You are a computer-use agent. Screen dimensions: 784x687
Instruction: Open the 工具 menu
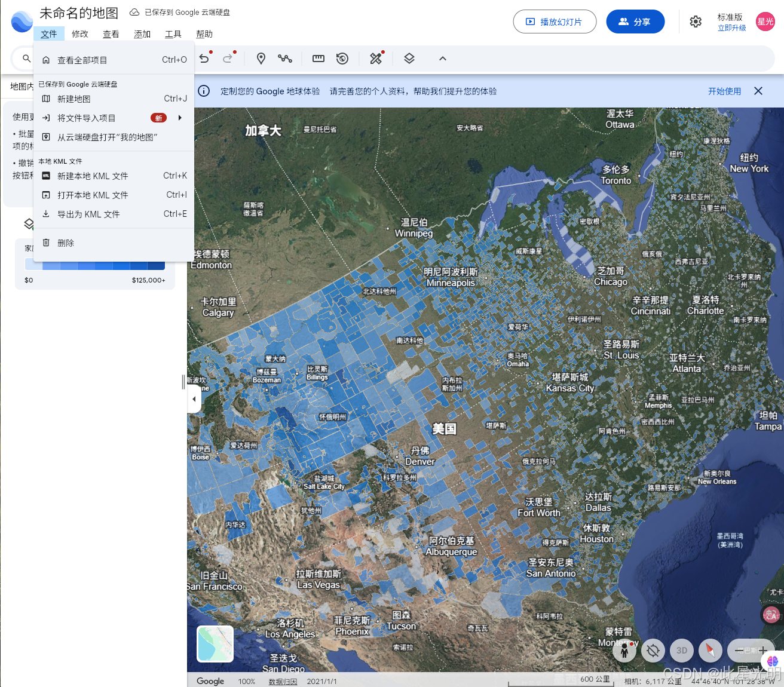coord(173,34)
